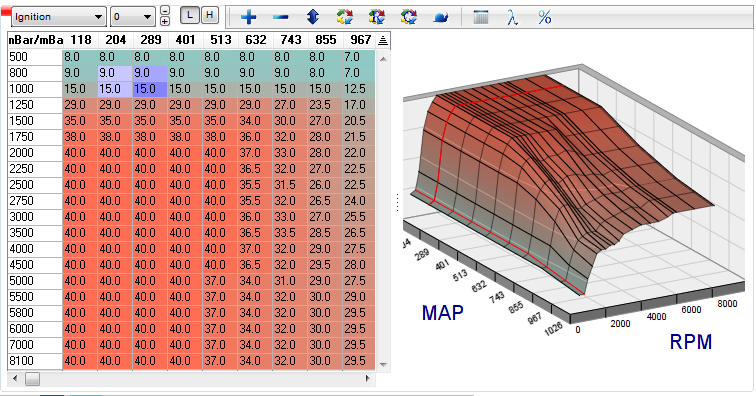Select the 8100 RPM row header
756x396 pixels.
35,361
